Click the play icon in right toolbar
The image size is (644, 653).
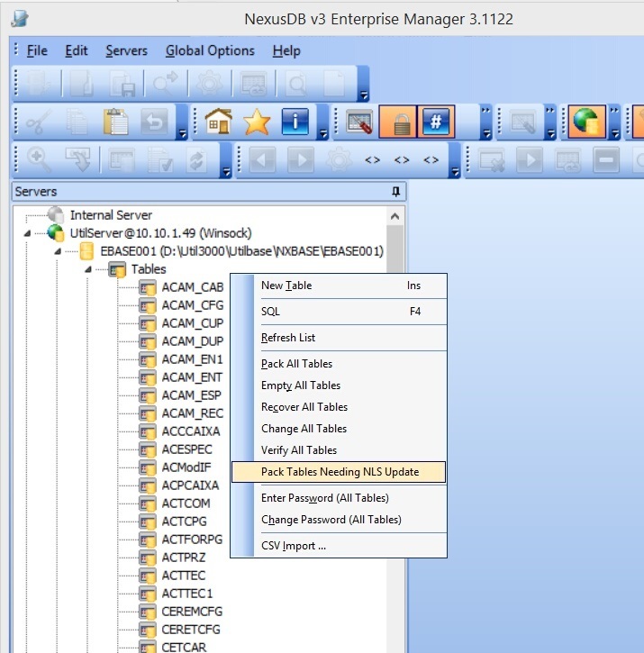pyautogui.click(x=530, y=160)
